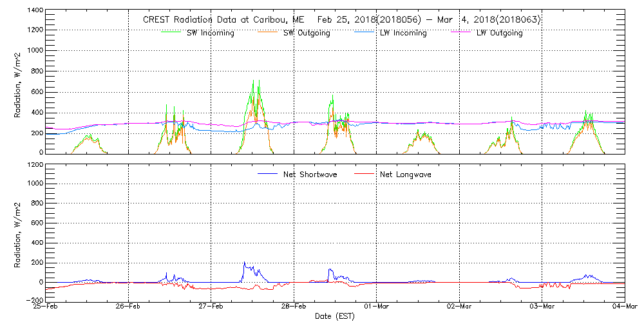Screen dimensions: 644x322
Task: Select the LW Incoming legend label
Action: click(x=403, y=33)
